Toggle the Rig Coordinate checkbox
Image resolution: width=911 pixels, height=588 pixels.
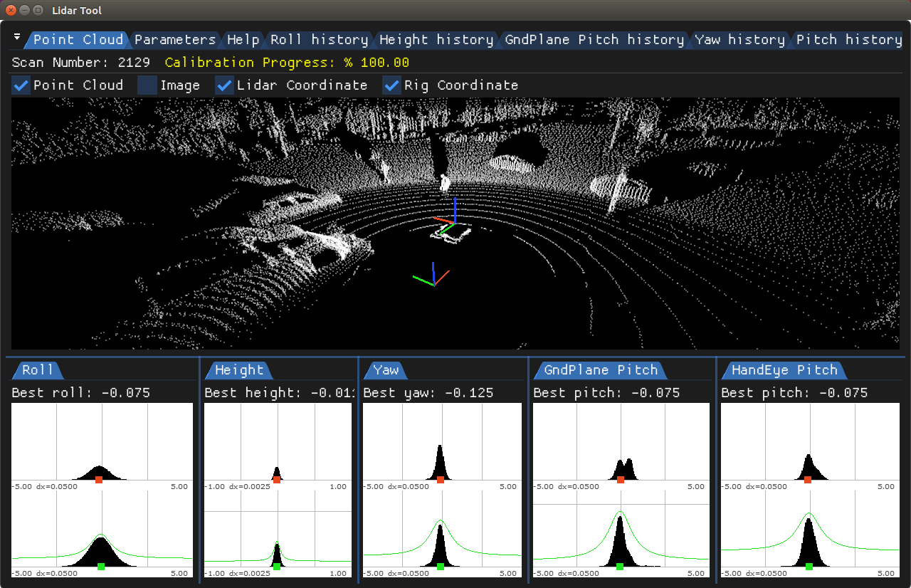point(392,85)
